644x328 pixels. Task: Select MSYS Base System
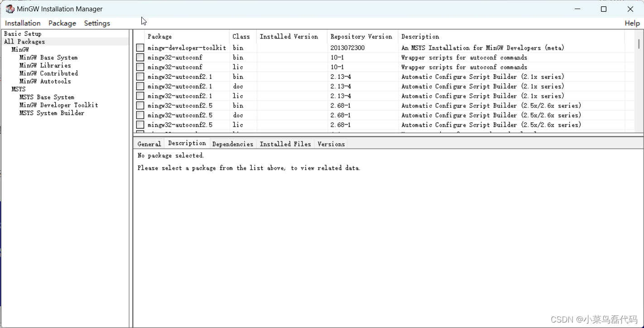tap(47, 97)
